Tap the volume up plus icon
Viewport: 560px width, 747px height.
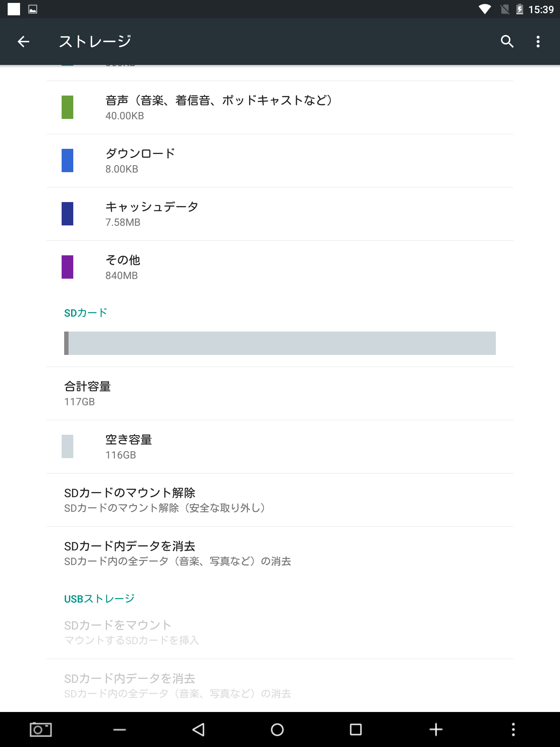pos(436,729)
